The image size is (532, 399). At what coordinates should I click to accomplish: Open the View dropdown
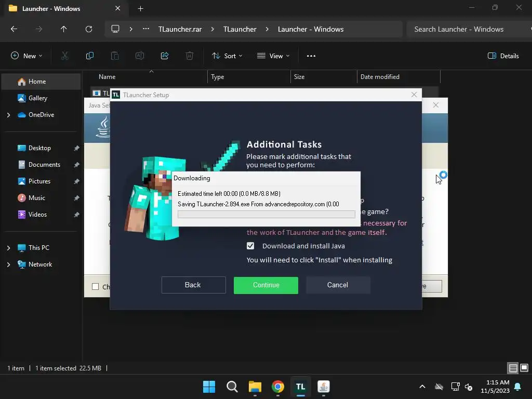273,56
